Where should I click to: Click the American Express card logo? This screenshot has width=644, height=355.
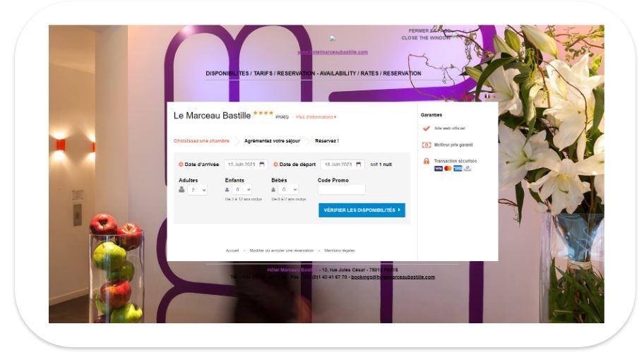pyautogui.click(x=458, y=169)
